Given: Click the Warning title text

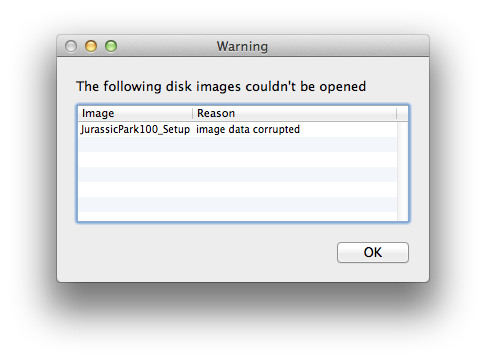Looking at the screenshot, I should pyautogui.click(x=242, y=46).
